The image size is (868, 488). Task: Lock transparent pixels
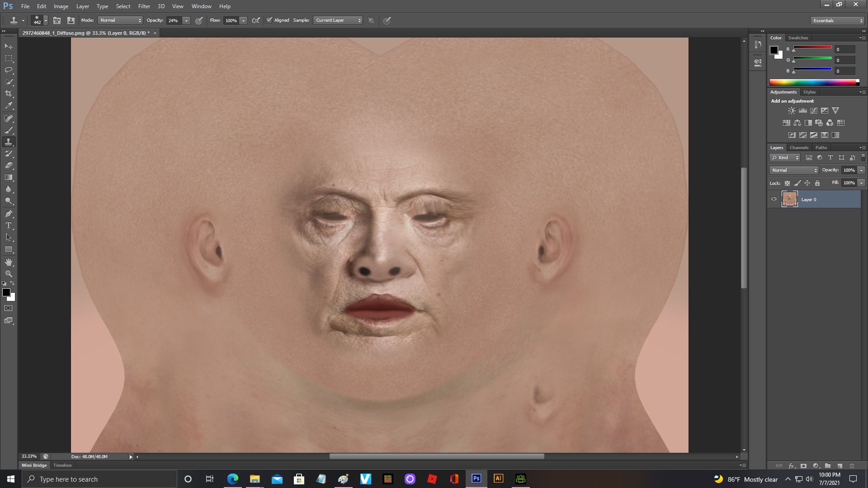[x=787, y=183]
